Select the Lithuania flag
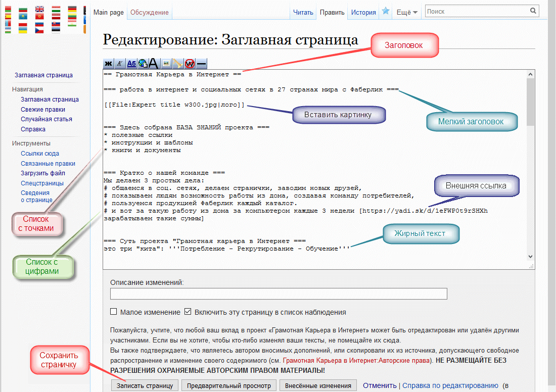Image resolution: width=556 pixels, height=392 pixels. coord(72,16)
